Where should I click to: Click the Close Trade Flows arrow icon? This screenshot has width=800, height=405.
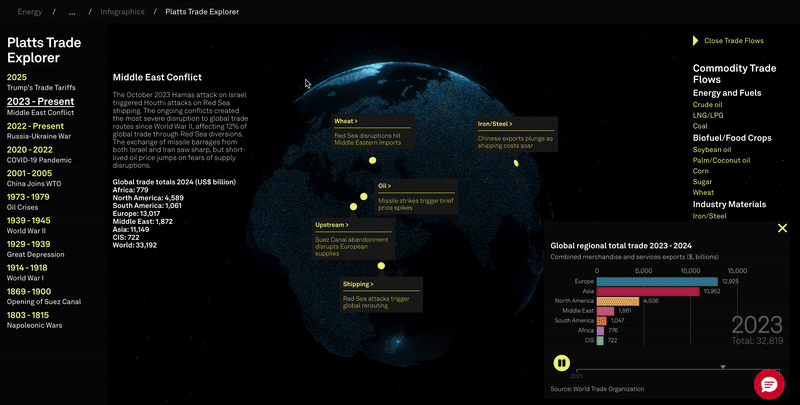point(695,41)
